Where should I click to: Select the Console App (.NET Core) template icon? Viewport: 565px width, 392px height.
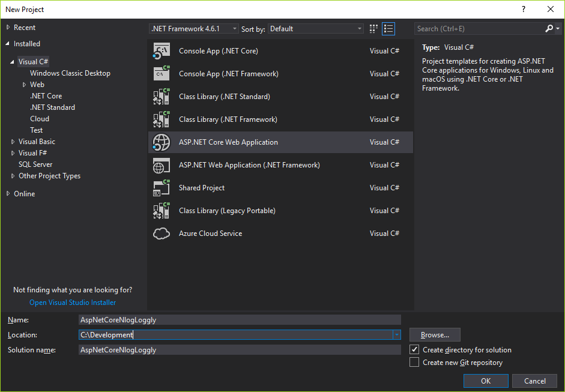[162, 50]
